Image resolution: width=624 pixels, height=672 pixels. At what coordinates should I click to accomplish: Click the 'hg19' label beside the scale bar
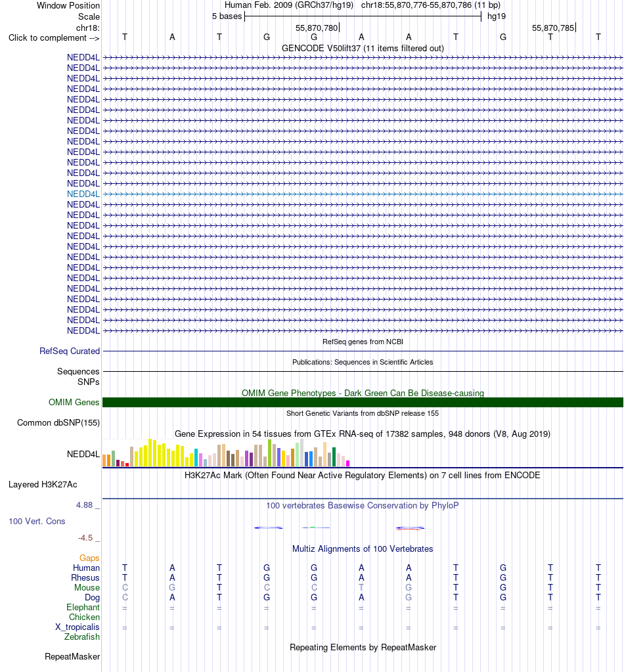click(x=497, y=16)
